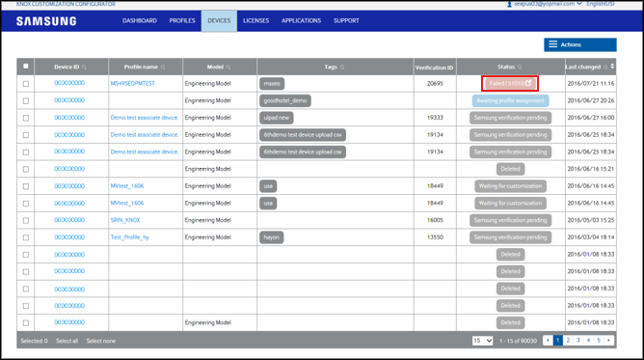This screenshot has width=644, height=360.
Task: Open the rows-per-page dropdown showing 15
Action: pos(482,341)
